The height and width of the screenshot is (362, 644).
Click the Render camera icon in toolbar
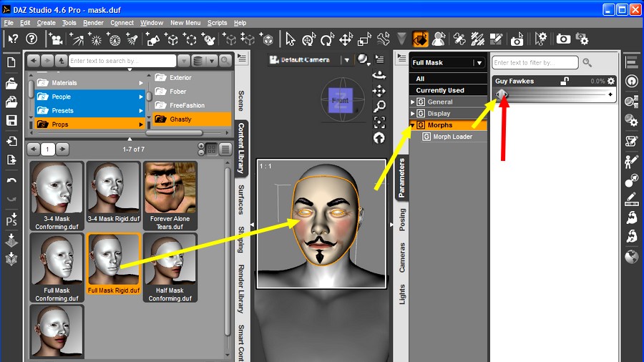pos(563,39)
